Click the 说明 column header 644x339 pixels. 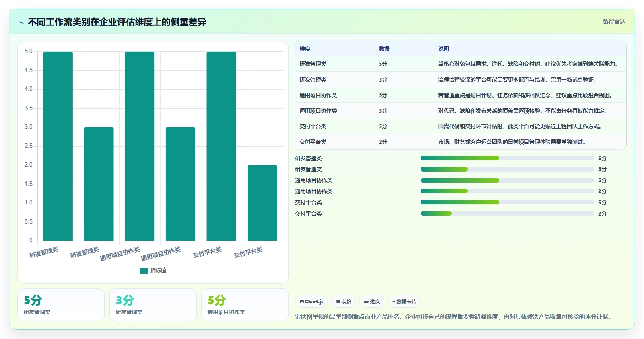[444, 49]
